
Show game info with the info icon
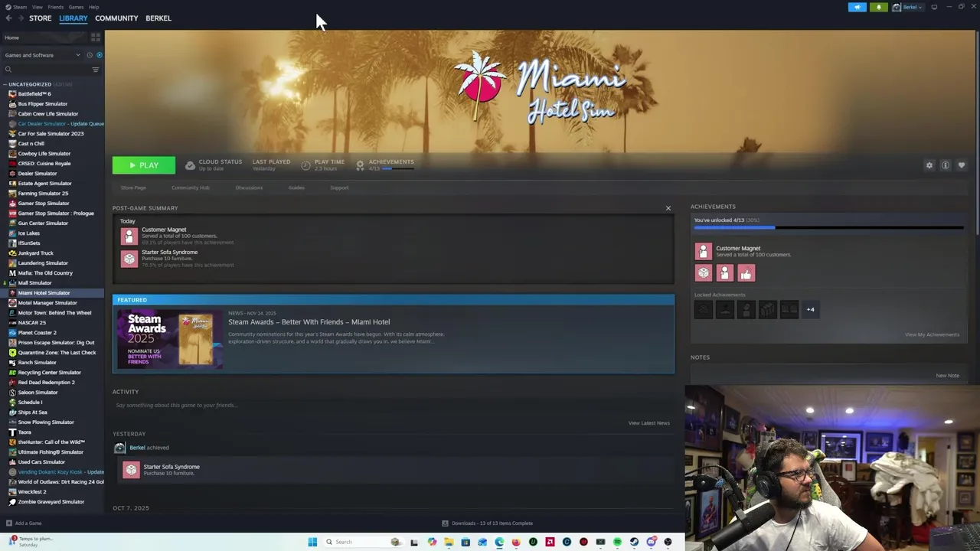pos(946,165)
